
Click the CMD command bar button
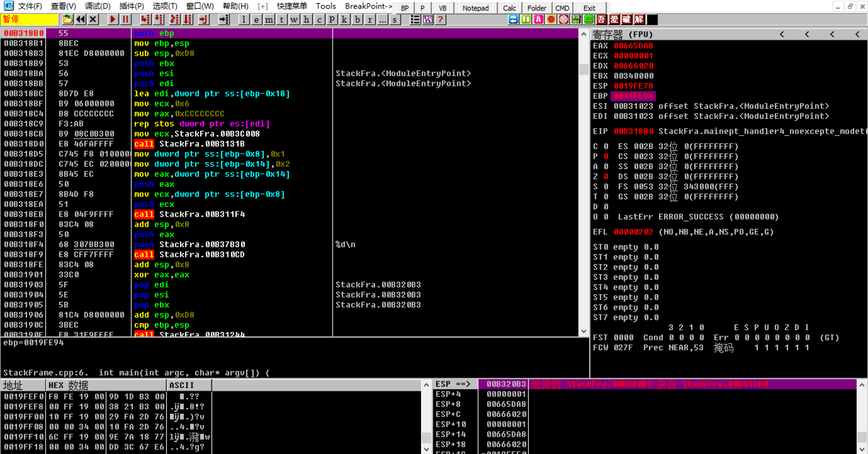point(562,8)
